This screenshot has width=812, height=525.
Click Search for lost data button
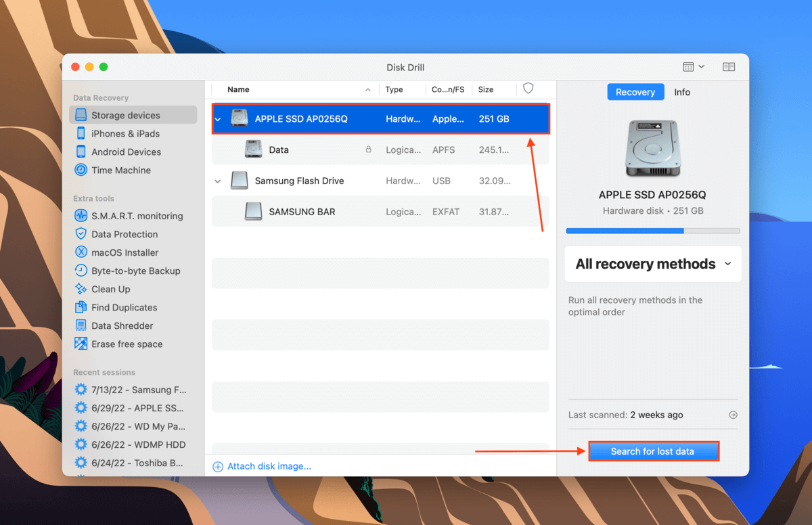(653, 451)
